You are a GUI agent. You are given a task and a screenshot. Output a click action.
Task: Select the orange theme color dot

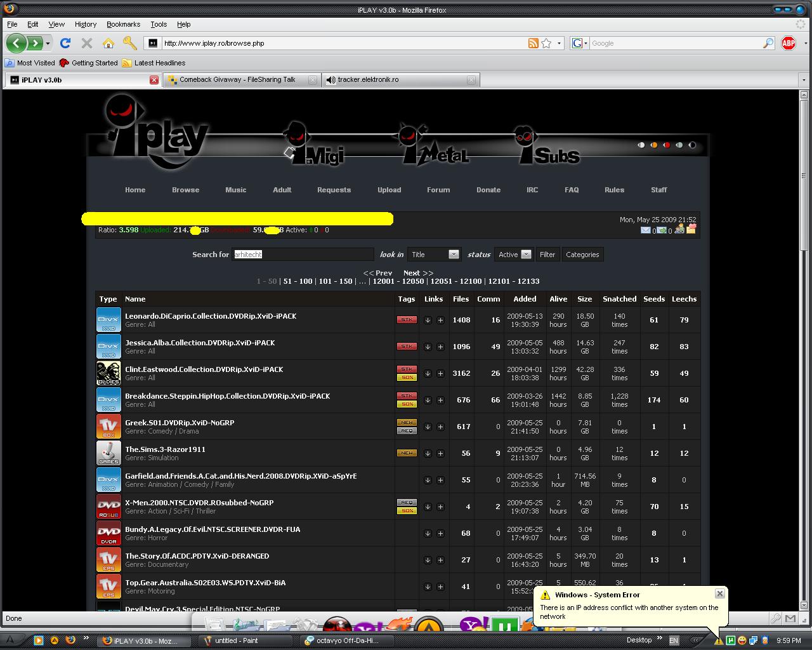pyautogui.click(x=654, y=145)
